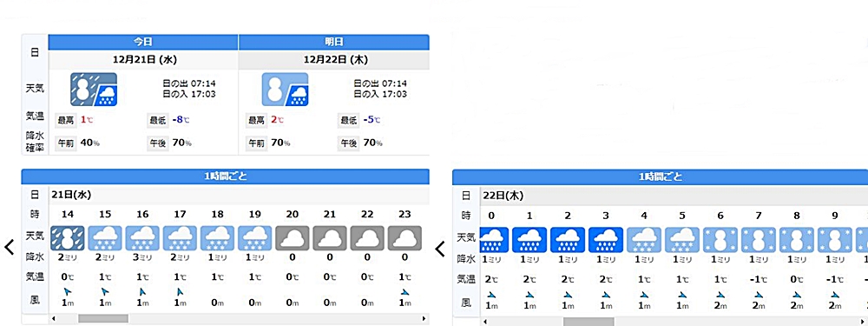Image resolution: width=868 pixels, height=326 pixels.
Task: Click the 0時 rain icon on 22日
Action: point(492,240)
